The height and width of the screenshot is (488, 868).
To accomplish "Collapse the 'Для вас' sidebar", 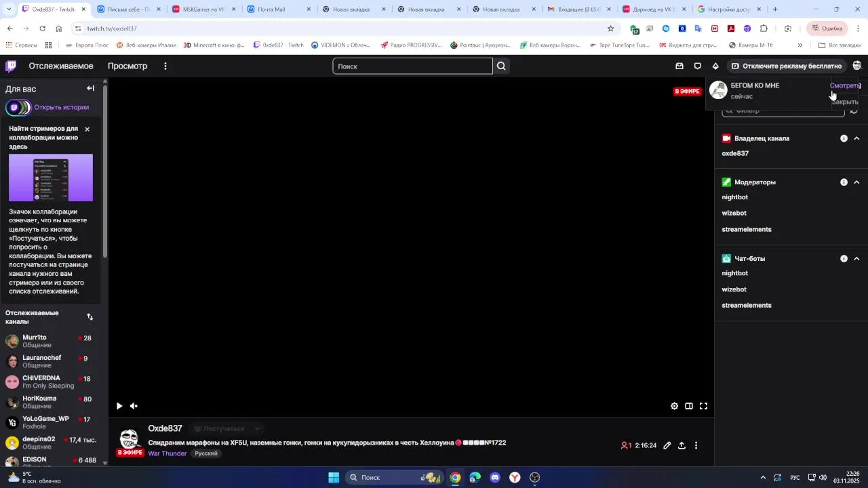I will [91, 88].
